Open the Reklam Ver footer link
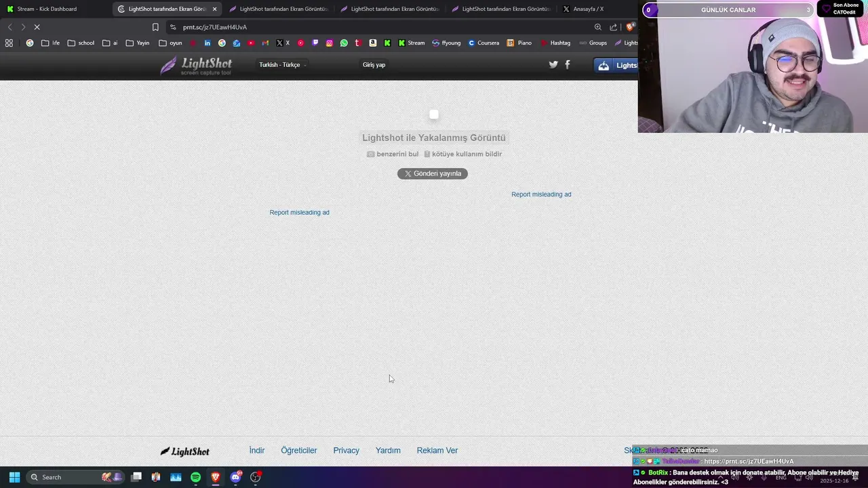This screenshot has height=488, width=868. [437, 450]
